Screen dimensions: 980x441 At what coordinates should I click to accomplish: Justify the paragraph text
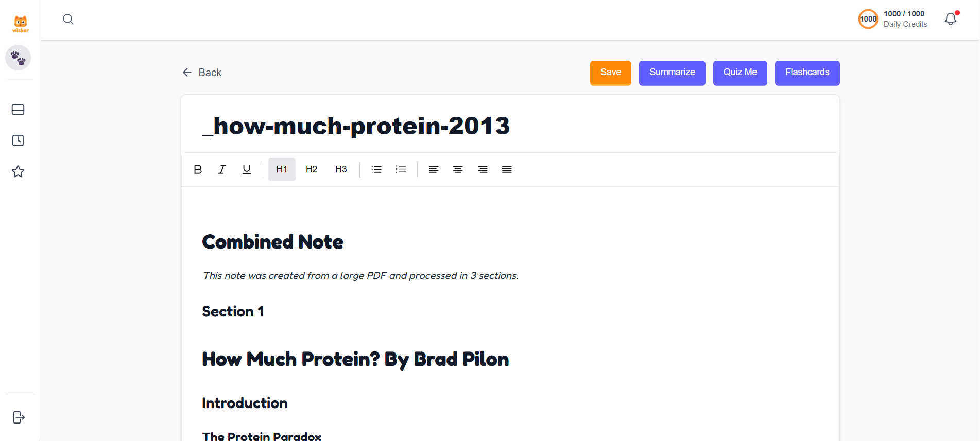(507, 169)
